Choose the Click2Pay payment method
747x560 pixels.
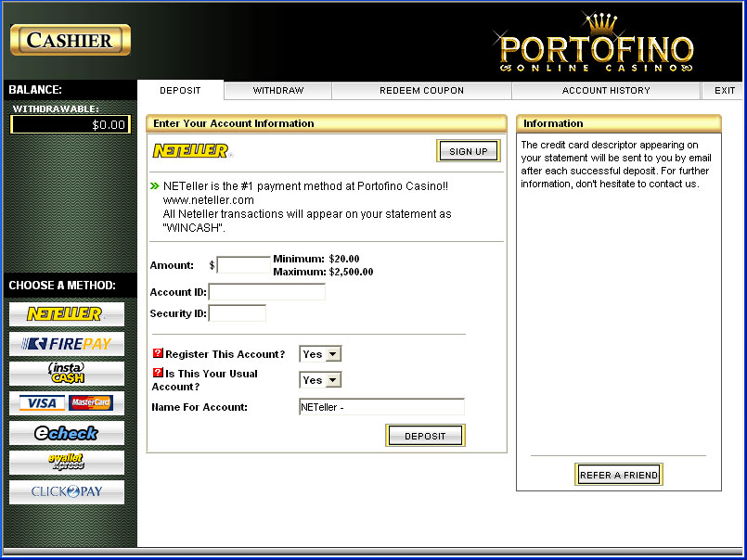pos(66,491)
